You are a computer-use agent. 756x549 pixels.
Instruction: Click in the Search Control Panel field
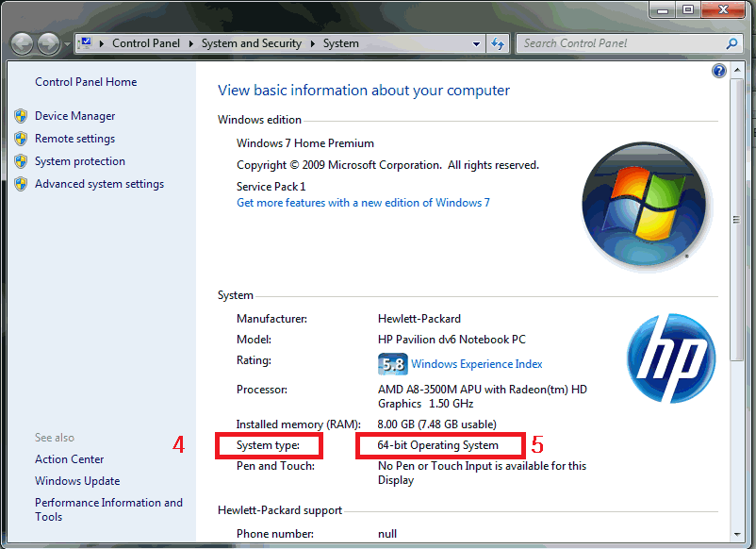pyautogui.click(x=617, y=43)
